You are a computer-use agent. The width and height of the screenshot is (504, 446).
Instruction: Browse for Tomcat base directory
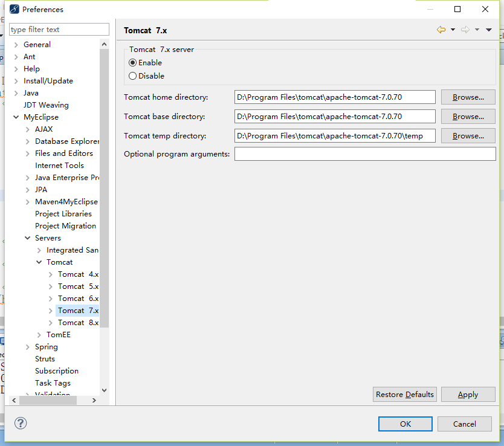[x=468, y=116]
